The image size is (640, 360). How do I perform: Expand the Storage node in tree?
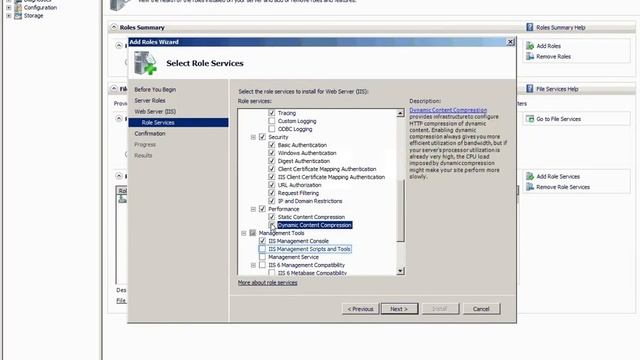tap(9, 16)
